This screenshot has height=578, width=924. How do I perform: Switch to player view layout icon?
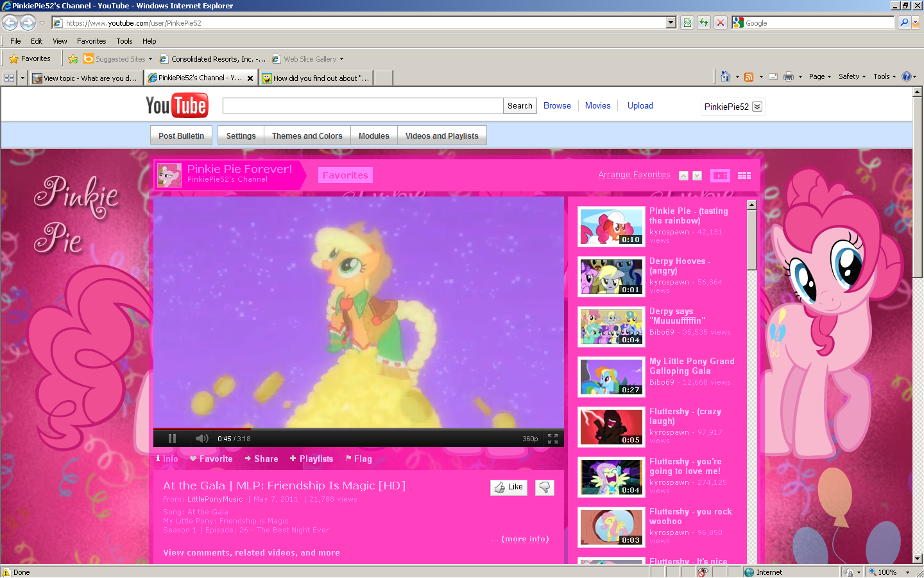(720, 175)
